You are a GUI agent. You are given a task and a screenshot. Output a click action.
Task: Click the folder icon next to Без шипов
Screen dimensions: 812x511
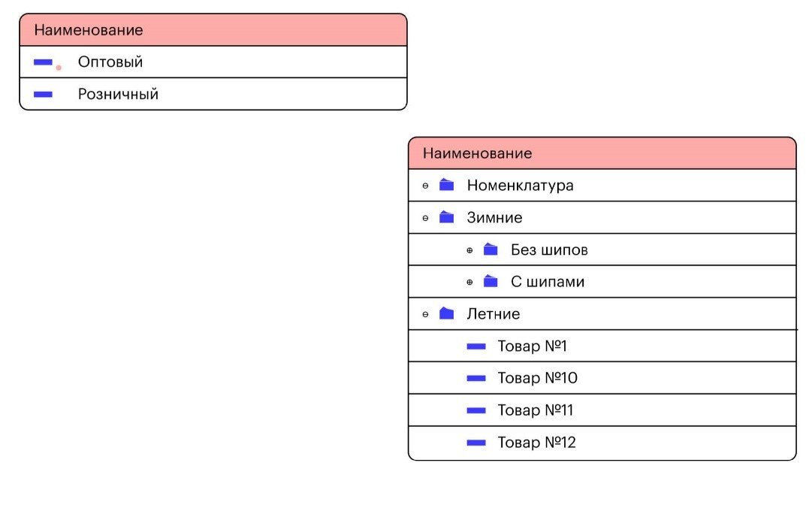[x=491, y=249]
